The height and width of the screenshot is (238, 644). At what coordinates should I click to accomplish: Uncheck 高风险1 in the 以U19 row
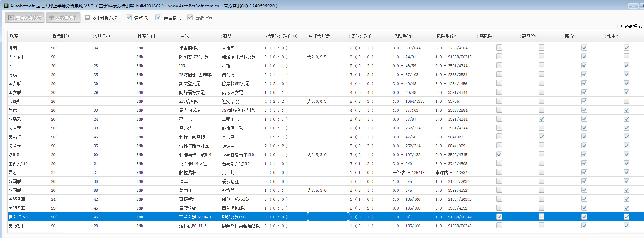(499, 154)
